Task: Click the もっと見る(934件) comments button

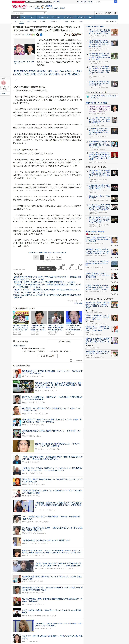Action: [47, 356]
